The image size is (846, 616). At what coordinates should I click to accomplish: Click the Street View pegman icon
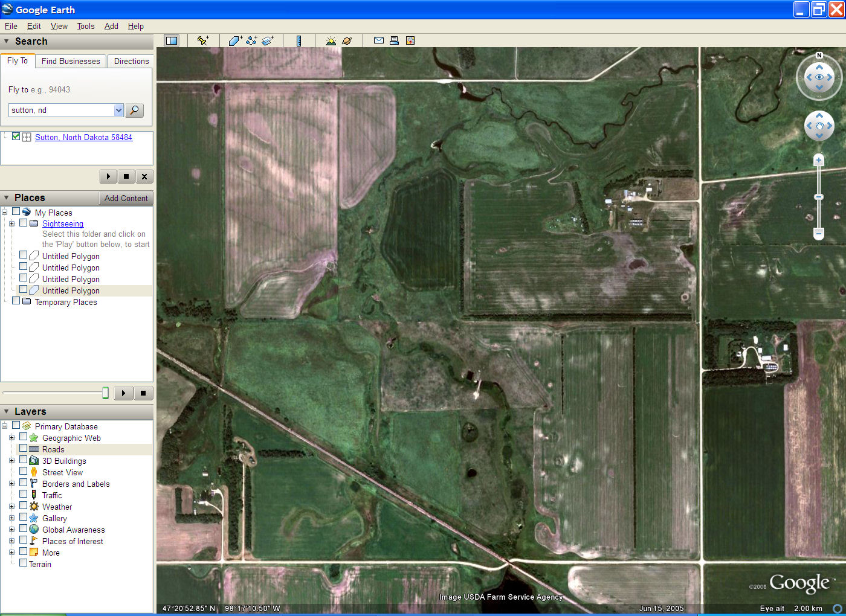click(34, 472)
